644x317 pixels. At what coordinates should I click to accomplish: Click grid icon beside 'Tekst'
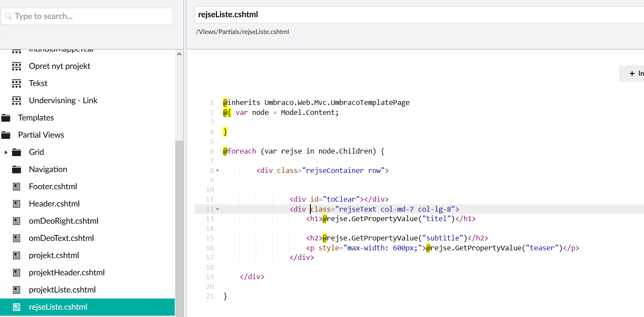click(x=16, y=83)
